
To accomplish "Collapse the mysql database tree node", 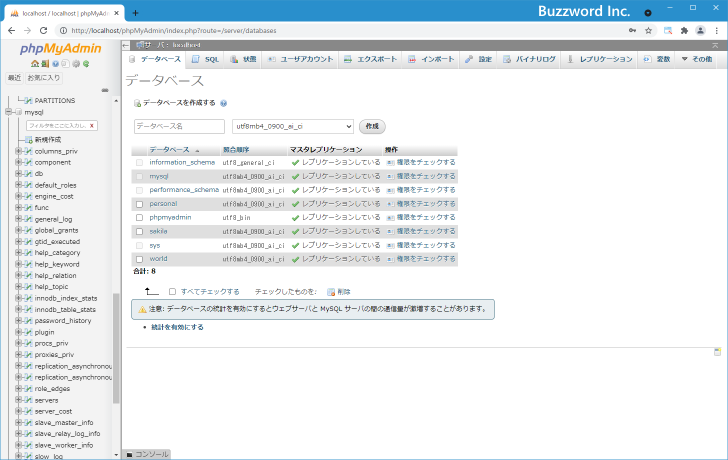I will point(8,112).
